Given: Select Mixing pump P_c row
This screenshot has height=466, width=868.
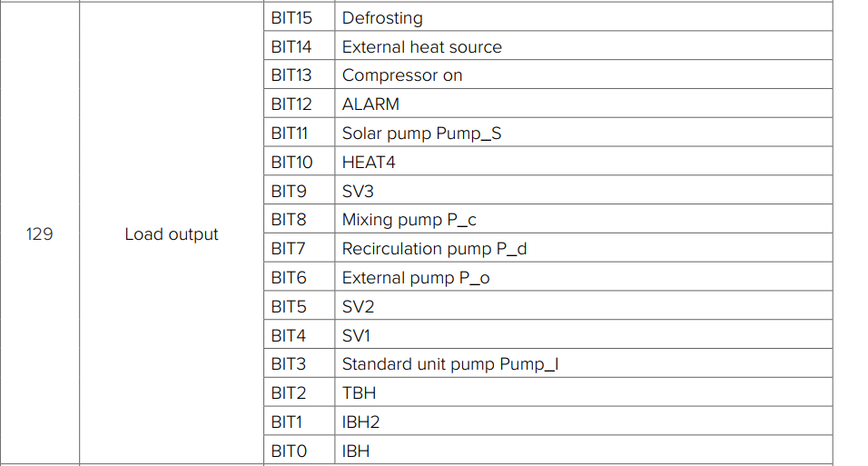Looking at the screenshot, I should 548,218.
